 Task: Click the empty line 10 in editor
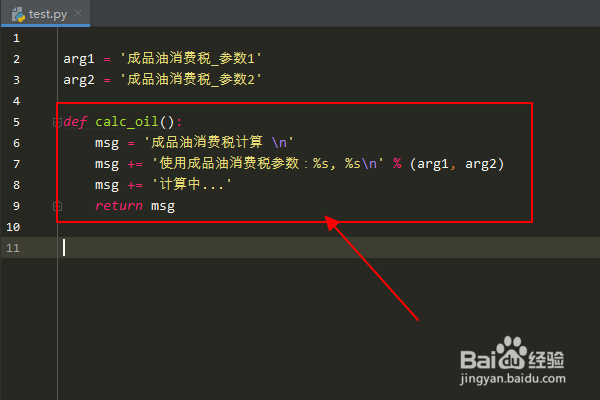point(329,227)
